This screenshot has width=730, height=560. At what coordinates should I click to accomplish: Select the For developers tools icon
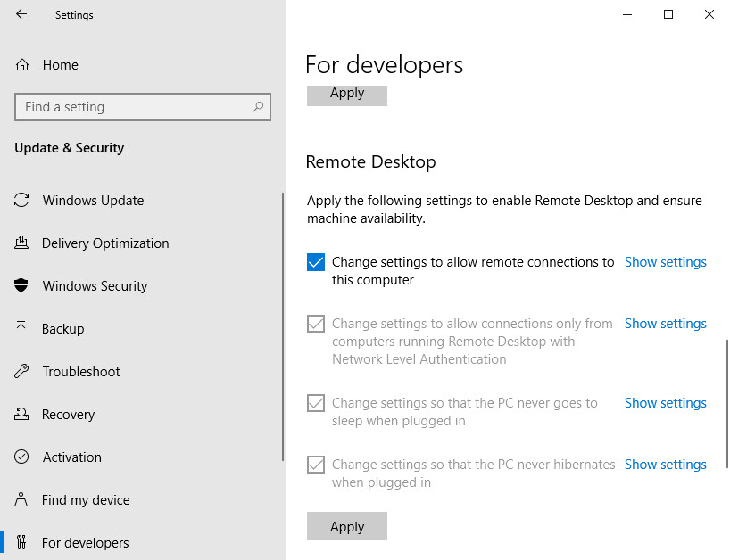[x=21, y=542]
